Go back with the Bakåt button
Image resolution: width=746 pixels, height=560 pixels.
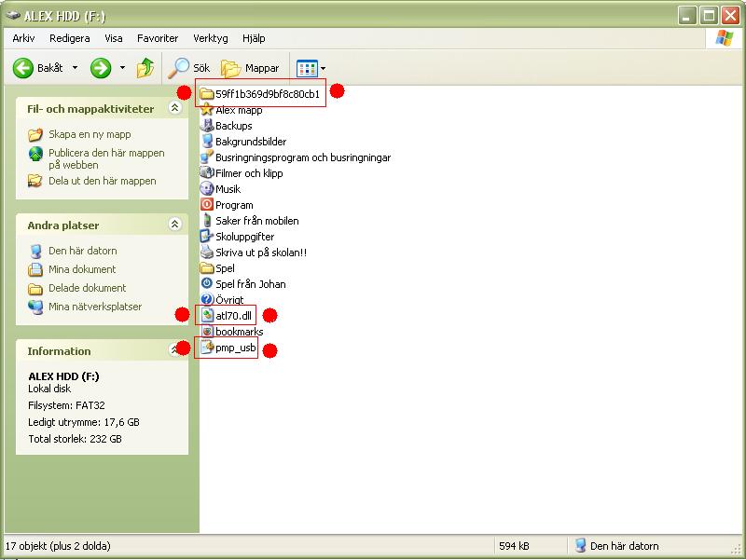pyautogui.click(x=38, y=68)
